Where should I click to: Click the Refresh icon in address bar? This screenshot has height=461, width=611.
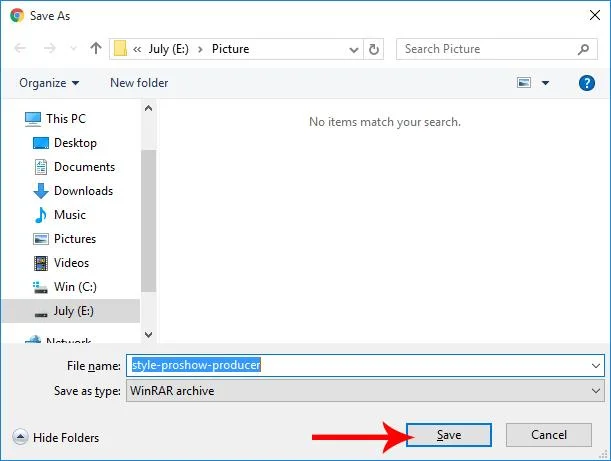pos(374,49)
